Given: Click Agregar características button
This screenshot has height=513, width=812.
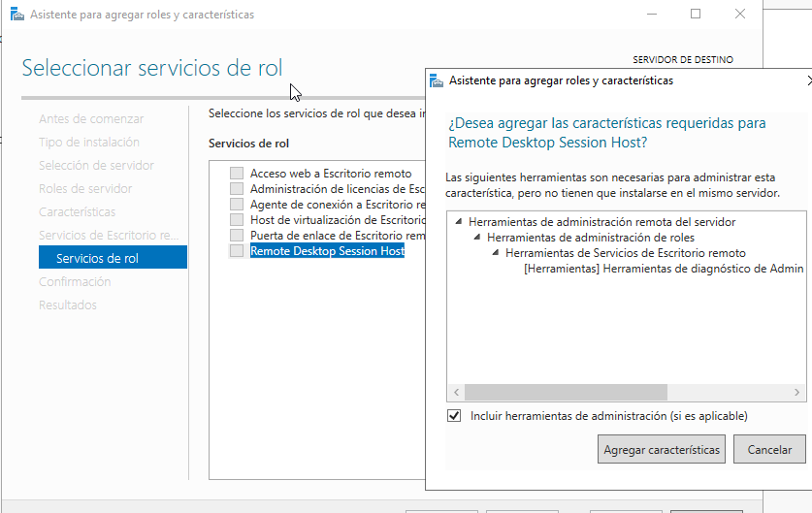Looking at the screenshot, I should (x=662, y=449).
